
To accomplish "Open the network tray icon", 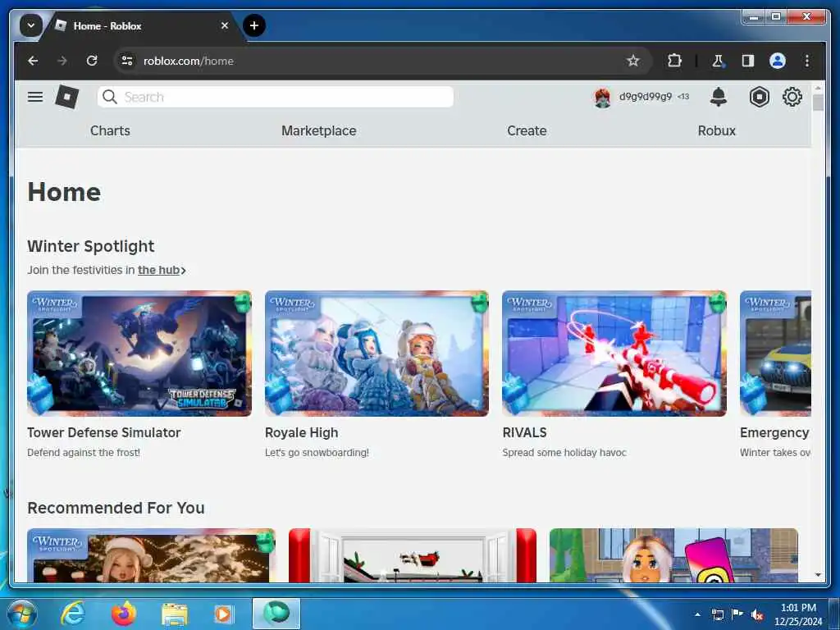I will pyautogui.click(x=717, y=614).
